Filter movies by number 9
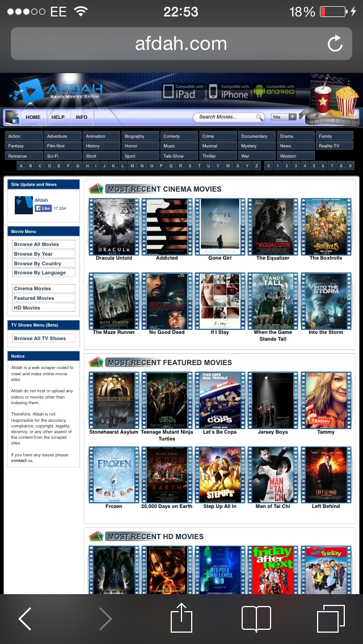Image resolution: width=363 pixels, height=644 pixels. click(x=350, y=166)
